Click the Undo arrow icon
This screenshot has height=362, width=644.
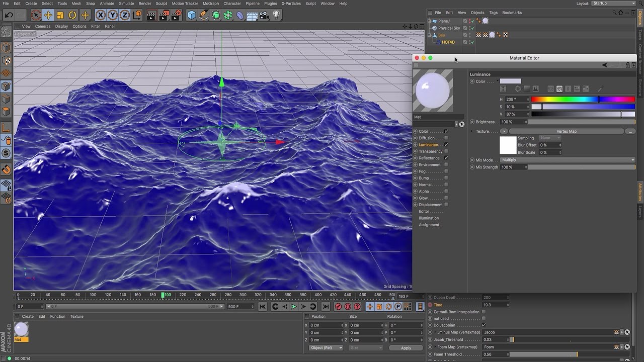click(9, 15)
